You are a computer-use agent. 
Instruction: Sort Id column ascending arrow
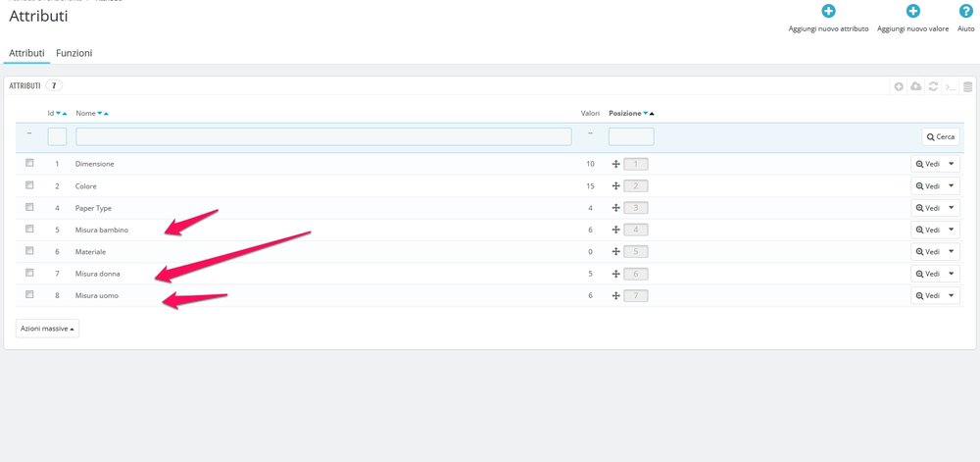(x=65, y=114)
